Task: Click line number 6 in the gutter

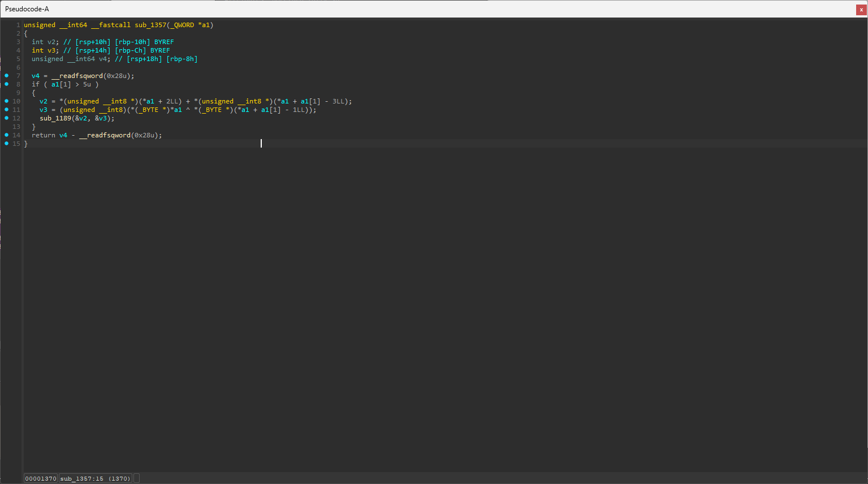Action: 18,67
